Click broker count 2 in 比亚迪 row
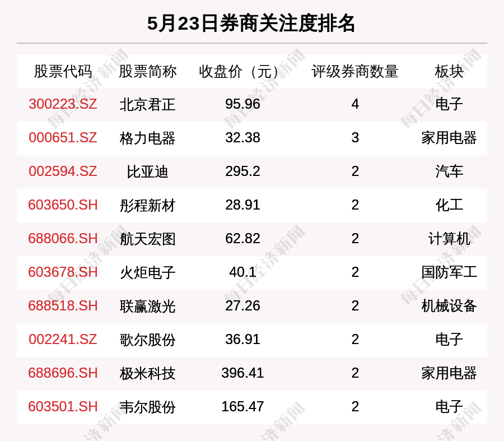504x441 pixels. (355, 171)
